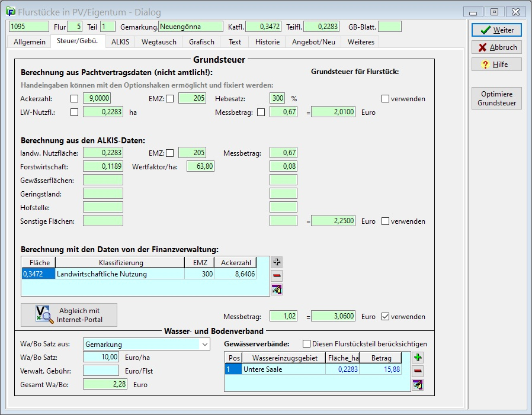Open Hilfe with the question mark
Screen dimensions: 532x415
496,65
